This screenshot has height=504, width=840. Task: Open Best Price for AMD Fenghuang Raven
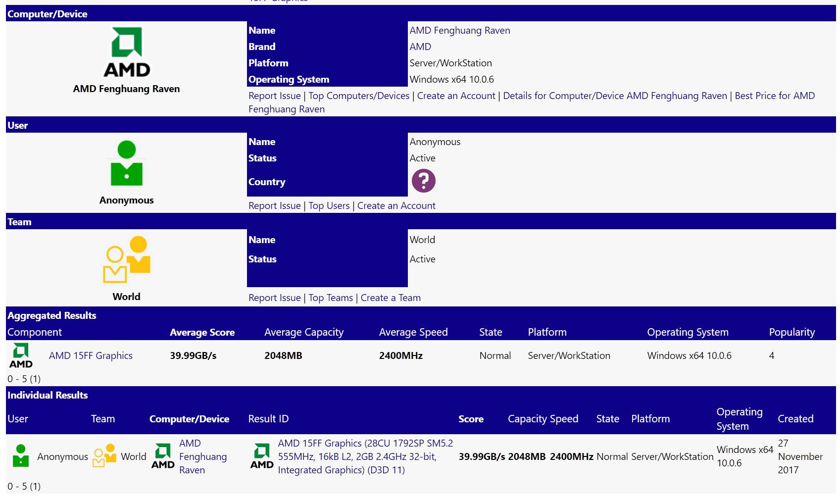click(774, 96)
